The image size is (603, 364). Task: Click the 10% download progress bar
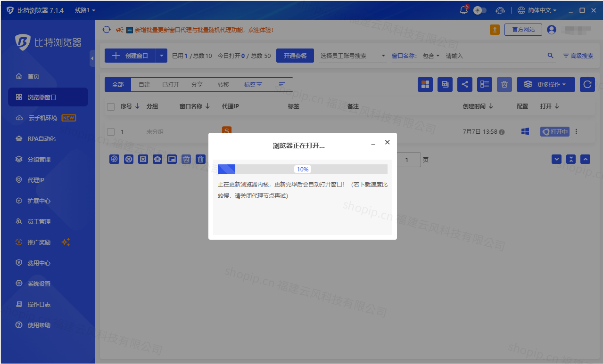point(303,169)
